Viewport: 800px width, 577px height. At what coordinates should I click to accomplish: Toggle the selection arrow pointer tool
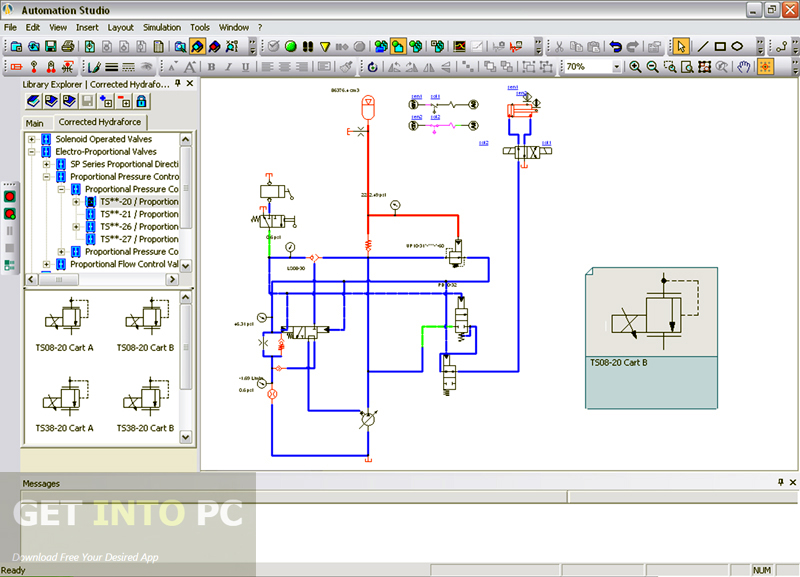(x=680, y=46)
